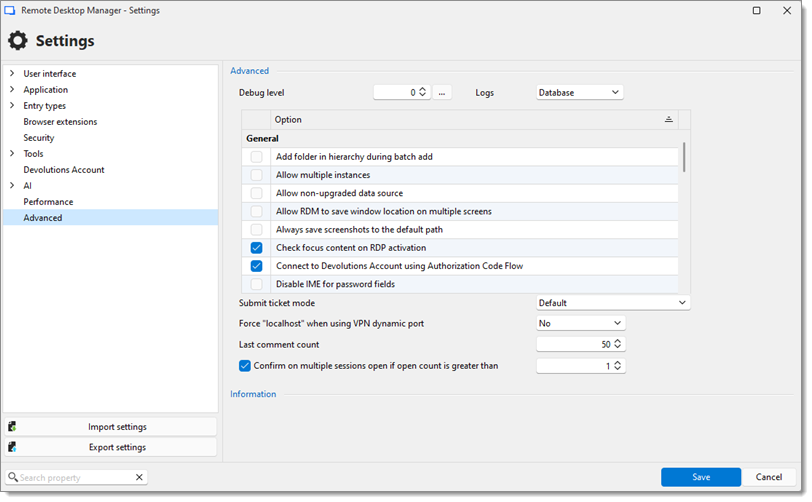Select Performance in the sidebar
812x502 pixels.
pyautogui.click(x=48, y=202)
